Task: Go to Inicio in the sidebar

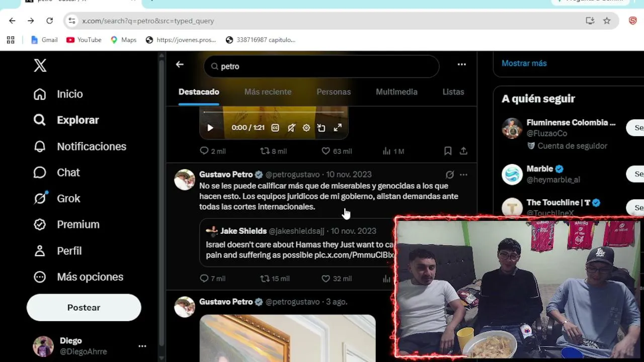Action: pyautogui.click(x=58, y=94)
